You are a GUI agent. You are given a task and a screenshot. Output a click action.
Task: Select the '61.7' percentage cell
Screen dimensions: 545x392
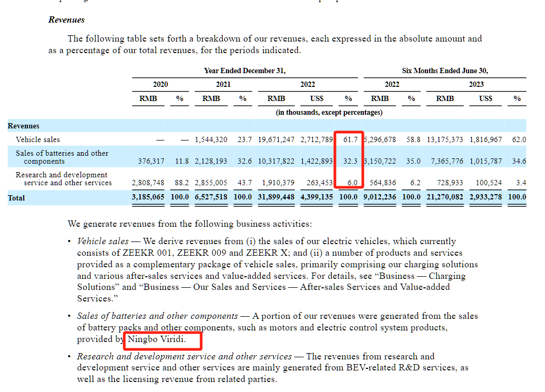(x=350, y=139)
